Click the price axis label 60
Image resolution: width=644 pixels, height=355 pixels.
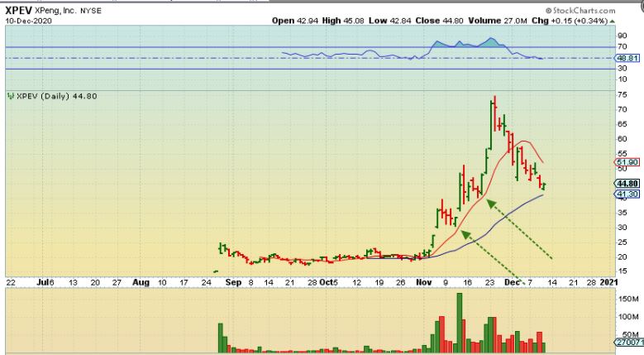click(623, 139)
